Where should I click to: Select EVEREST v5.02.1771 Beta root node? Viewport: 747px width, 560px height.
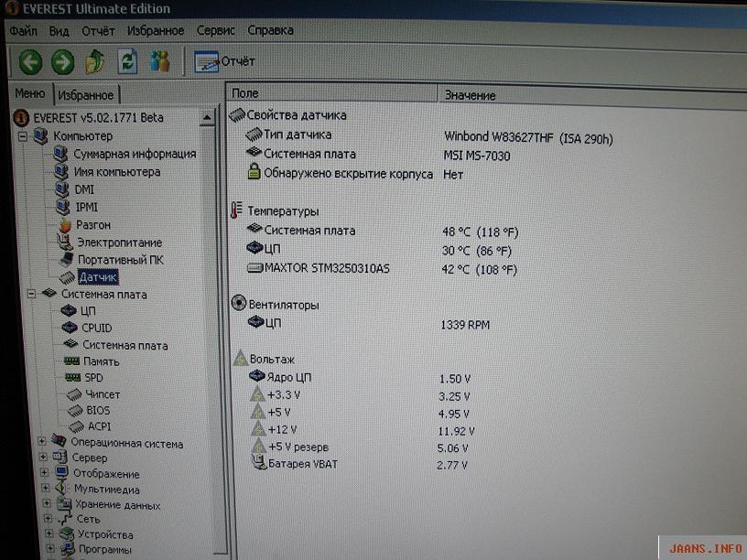(x=98, y=118)
